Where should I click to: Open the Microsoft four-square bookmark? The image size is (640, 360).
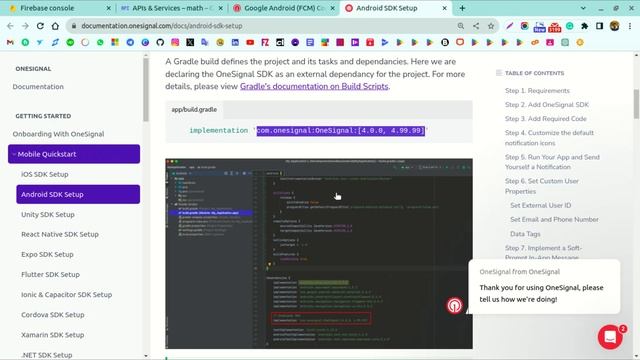pyautogui.click(x=115, y=42)
